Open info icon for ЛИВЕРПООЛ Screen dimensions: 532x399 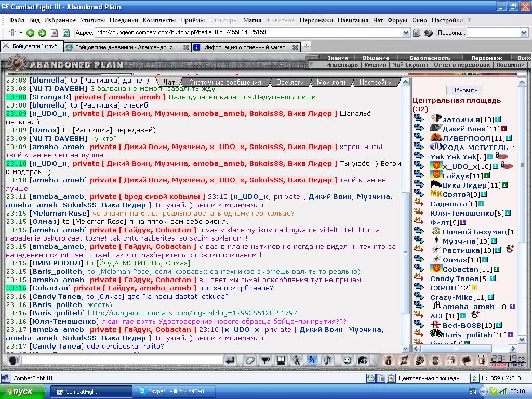[x=509, y=138]
